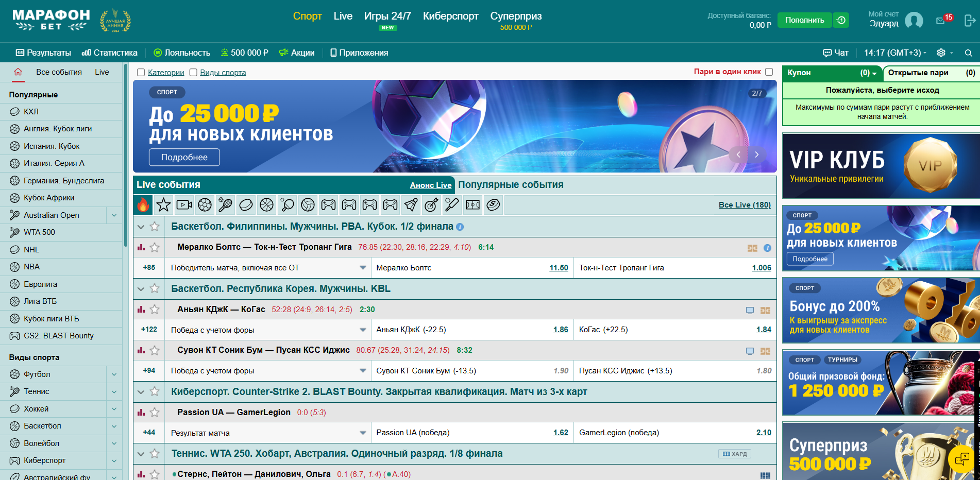Go to next banner slide arrow

click(x=756, y=155)
